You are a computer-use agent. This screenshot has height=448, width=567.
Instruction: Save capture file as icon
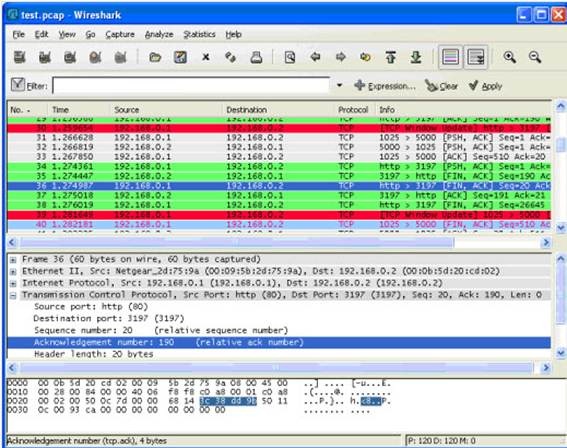[180, 57]
